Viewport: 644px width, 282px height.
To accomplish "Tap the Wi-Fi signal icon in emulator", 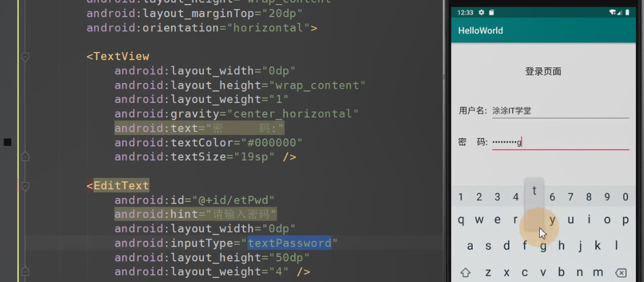I will (613, 12).
